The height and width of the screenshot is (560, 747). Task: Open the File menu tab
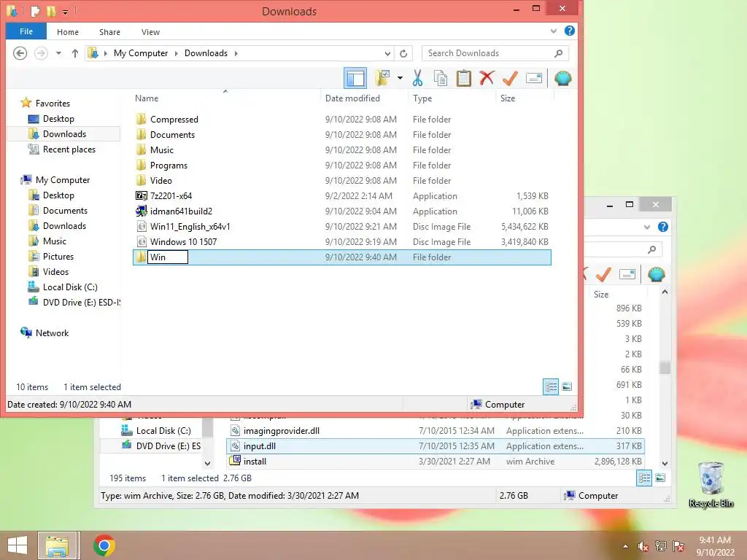click(x=26, y=31)
